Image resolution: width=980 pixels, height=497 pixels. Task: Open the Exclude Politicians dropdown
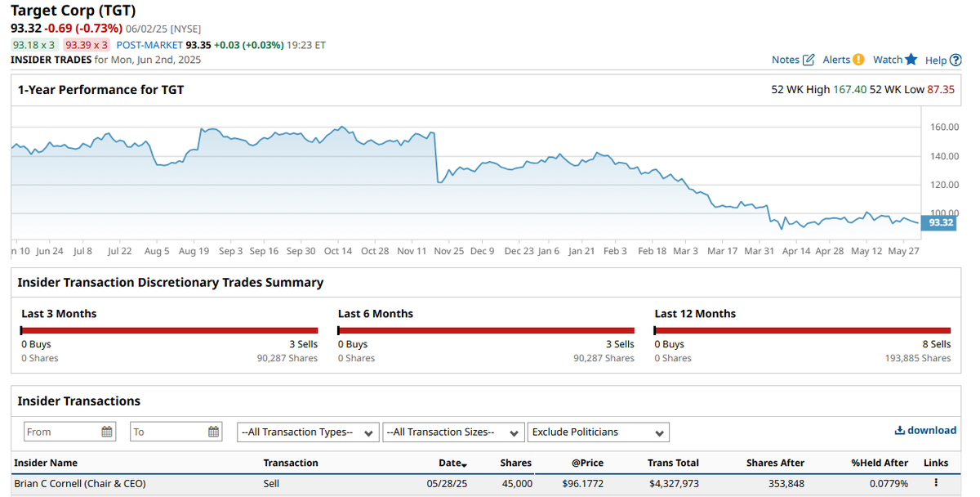[x=599, y=432]
